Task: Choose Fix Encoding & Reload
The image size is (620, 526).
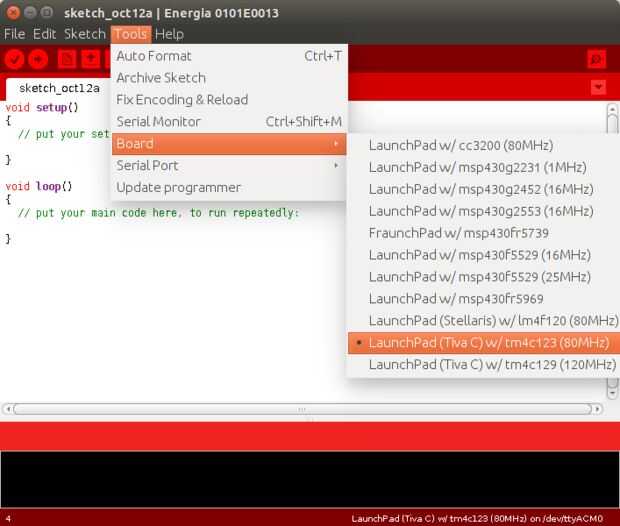Action: point(229,100)
